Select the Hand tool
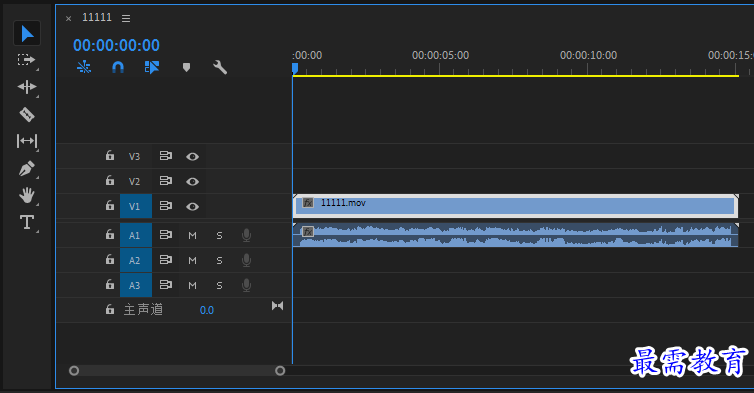 coord(26,195)
